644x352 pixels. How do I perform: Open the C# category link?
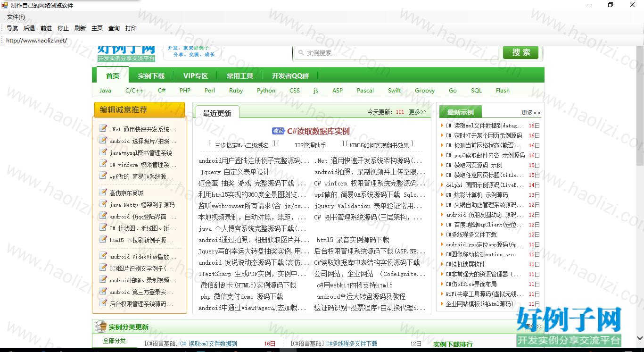[x=162, y=91]
